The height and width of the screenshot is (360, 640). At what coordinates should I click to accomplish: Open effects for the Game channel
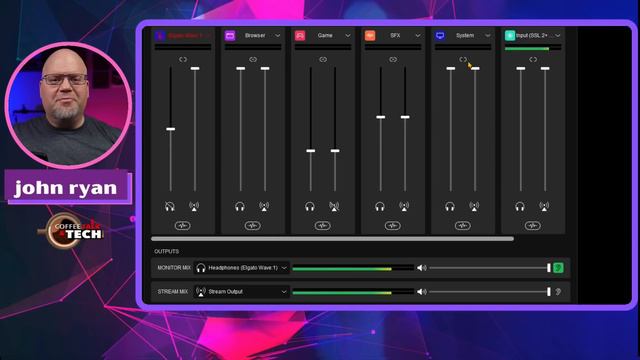click(x=322, y=225)
